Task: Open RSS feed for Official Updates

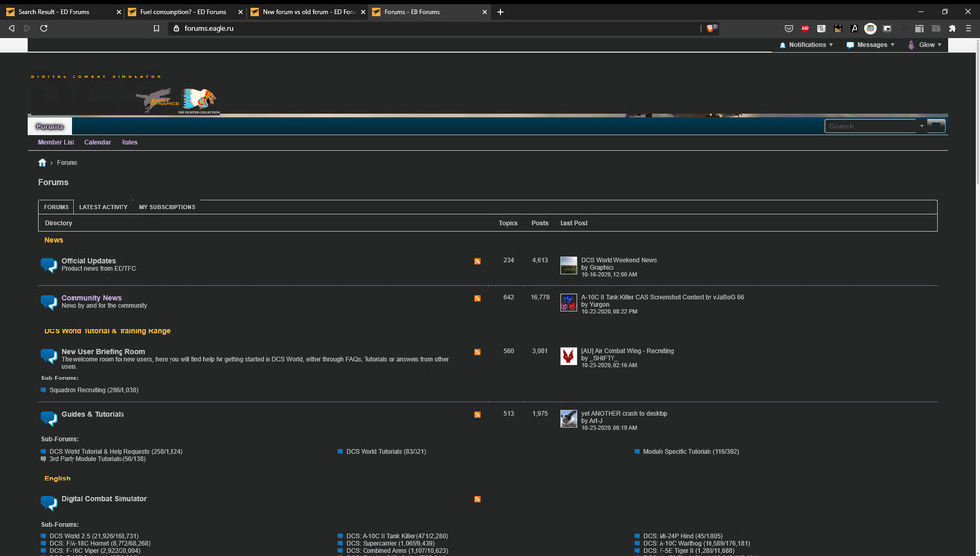Action: pos(477,262)
